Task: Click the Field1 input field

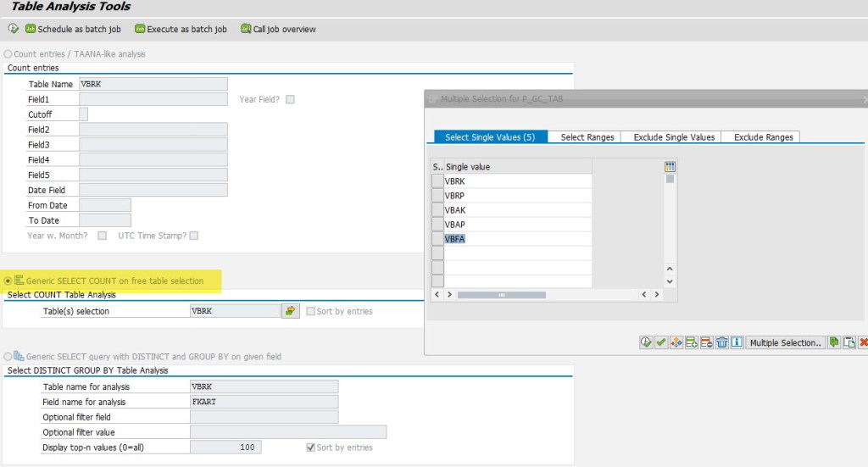Action: tap(153, 100)
